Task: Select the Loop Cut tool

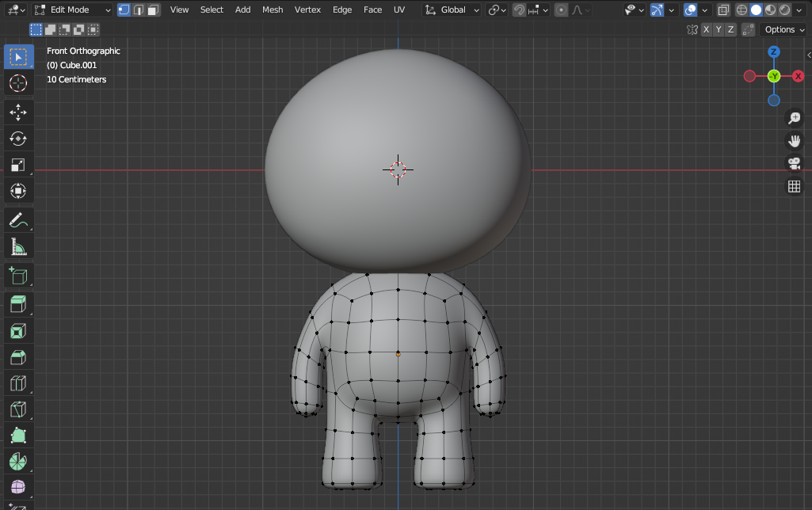Action: point(17,383)
